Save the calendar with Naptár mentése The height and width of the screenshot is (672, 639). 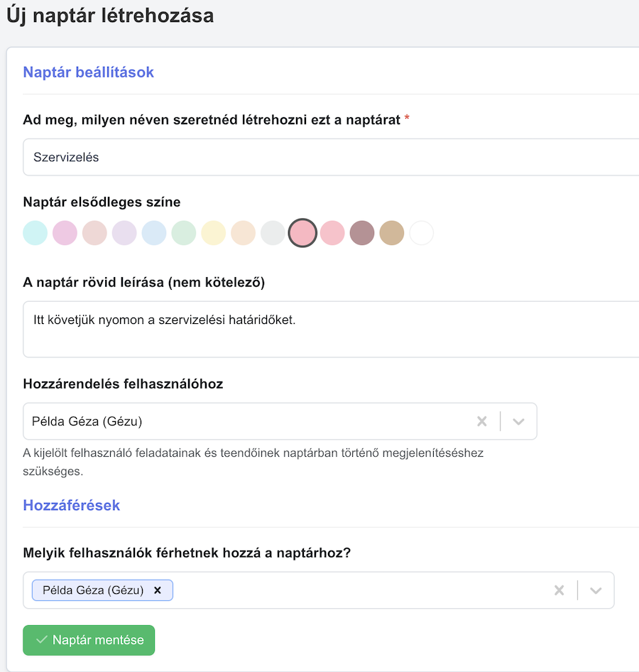89,640
